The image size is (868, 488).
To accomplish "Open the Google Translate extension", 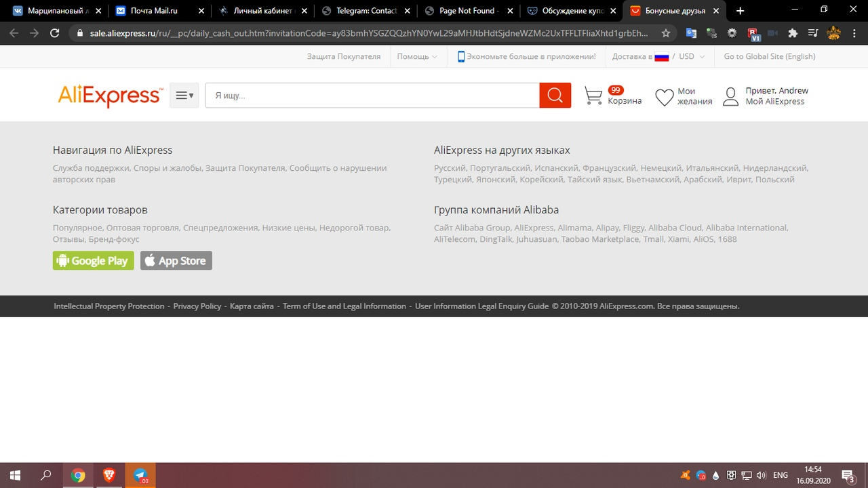I will 692,33.
